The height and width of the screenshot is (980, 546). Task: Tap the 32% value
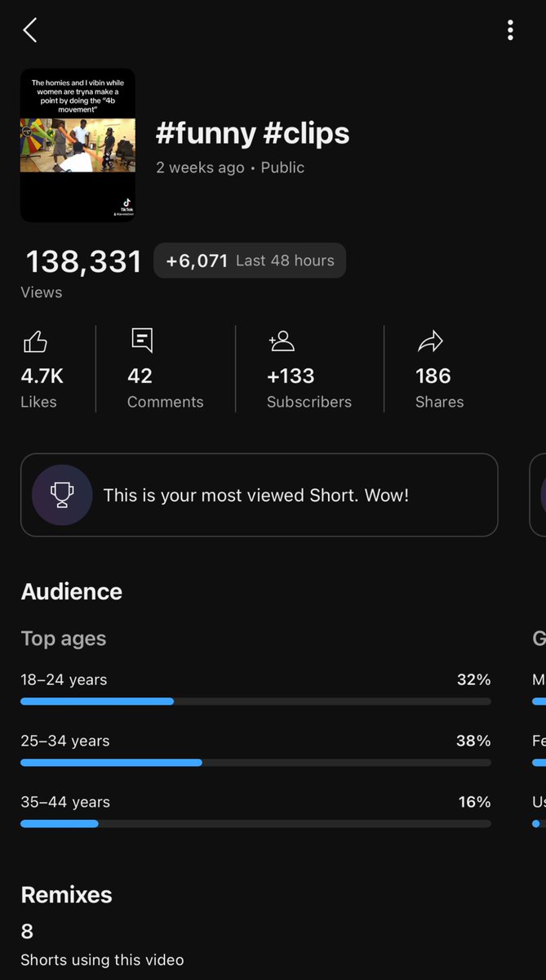474,679
